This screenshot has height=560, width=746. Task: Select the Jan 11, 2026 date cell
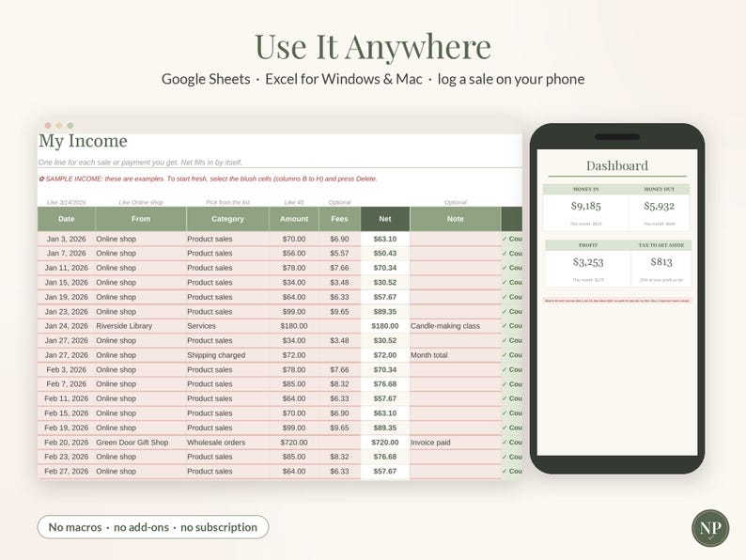click(x=67, y=268)
